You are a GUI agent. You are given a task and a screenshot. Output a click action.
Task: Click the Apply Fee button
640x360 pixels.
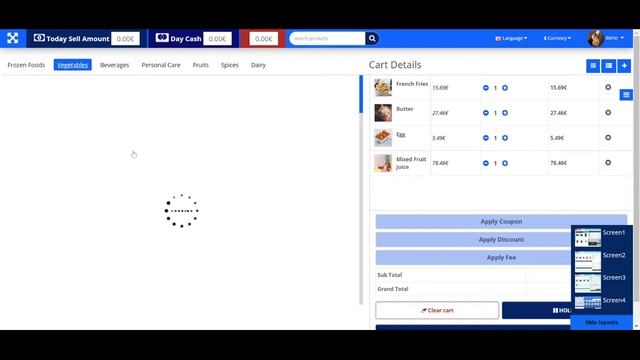click(501, 258)
